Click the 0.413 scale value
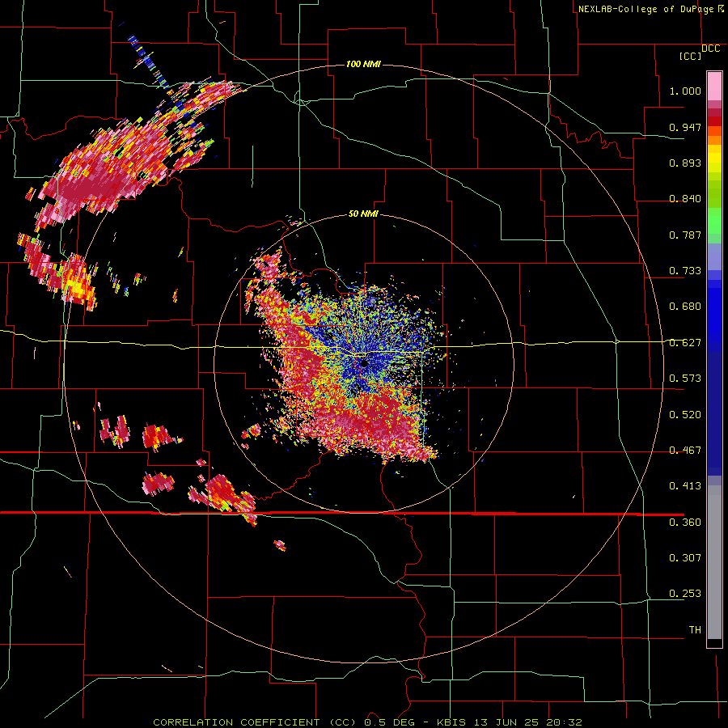 point(685,486)
